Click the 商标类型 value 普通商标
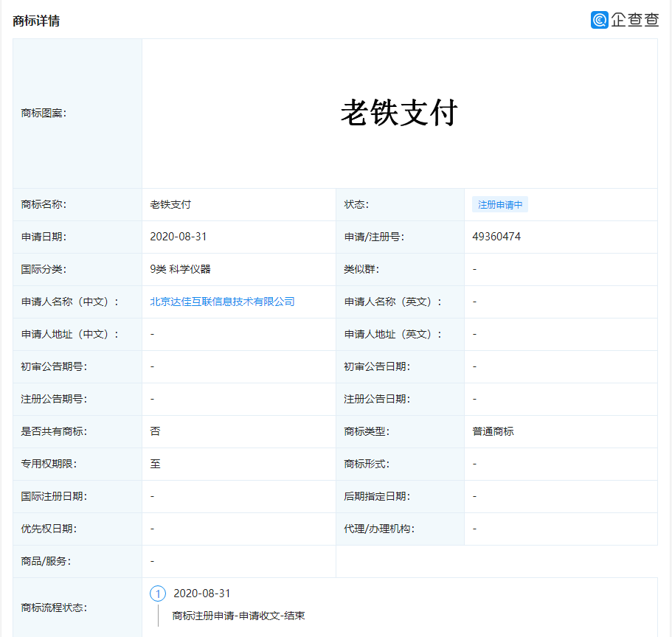 492,431
